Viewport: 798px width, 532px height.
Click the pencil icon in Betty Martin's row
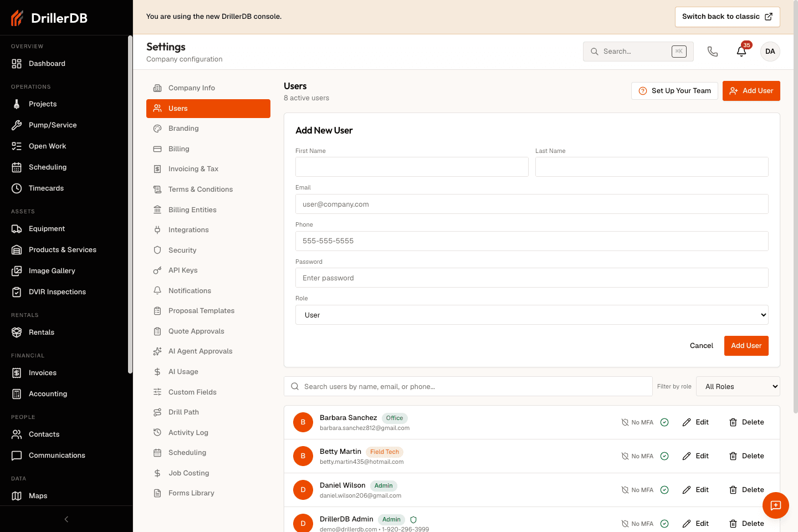[x=687, y=456]
